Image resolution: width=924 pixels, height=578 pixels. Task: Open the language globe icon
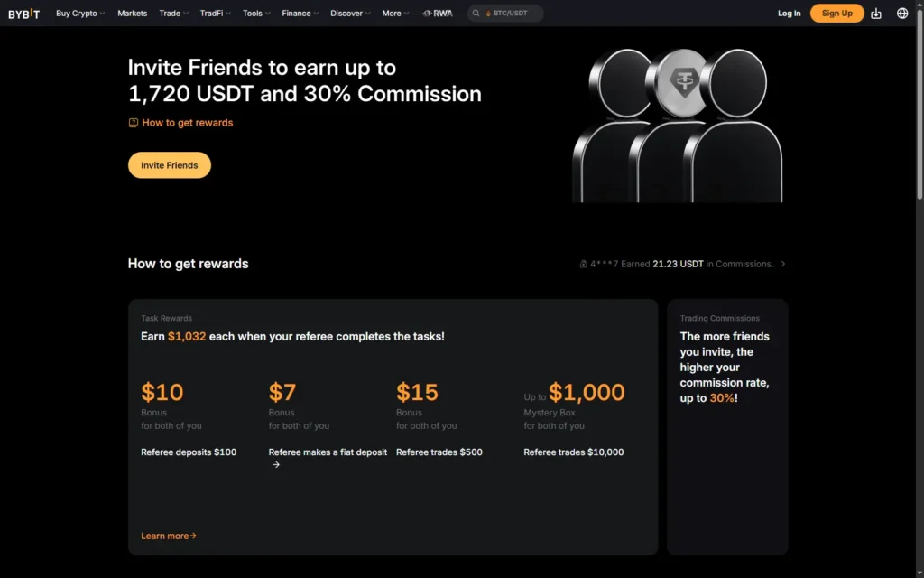tap(902, 13)
